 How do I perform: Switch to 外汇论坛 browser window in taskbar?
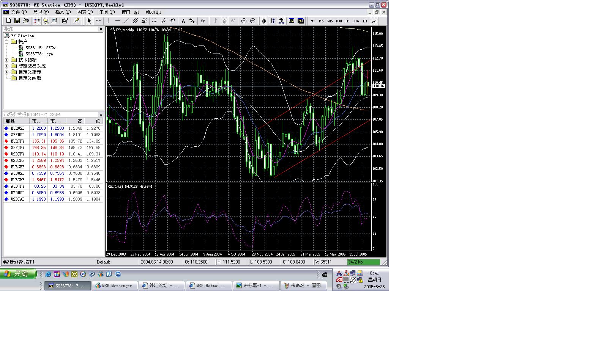point(161,286)
